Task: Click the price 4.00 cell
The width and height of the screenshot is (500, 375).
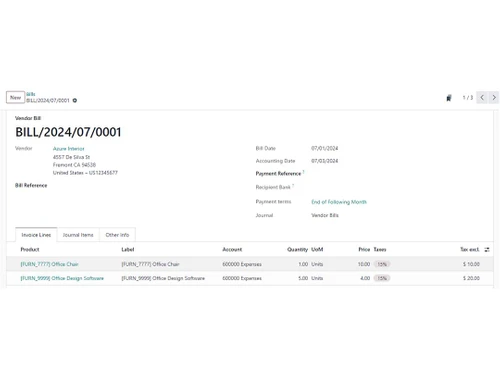Action: (365, 278)
